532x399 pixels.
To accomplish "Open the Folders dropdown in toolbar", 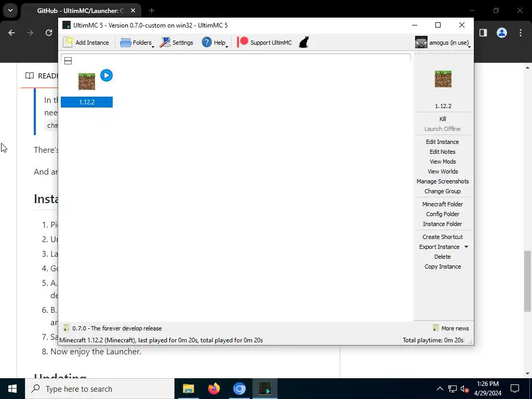I will tap(137, 43).
